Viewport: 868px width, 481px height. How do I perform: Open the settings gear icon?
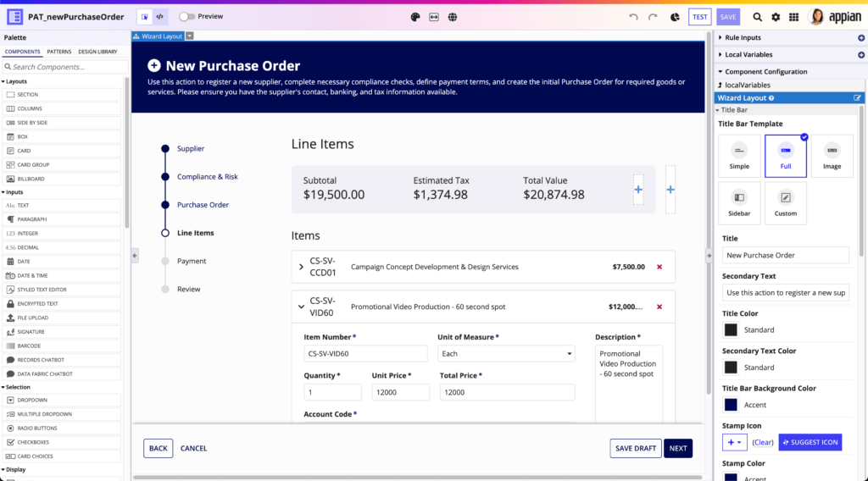click(776, 17)
